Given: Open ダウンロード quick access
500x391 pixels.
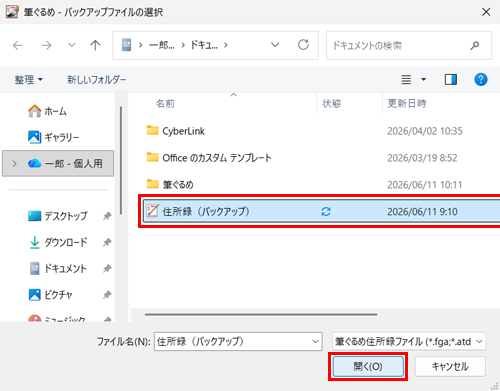Looking at the screenshot, I should point(58,242).
